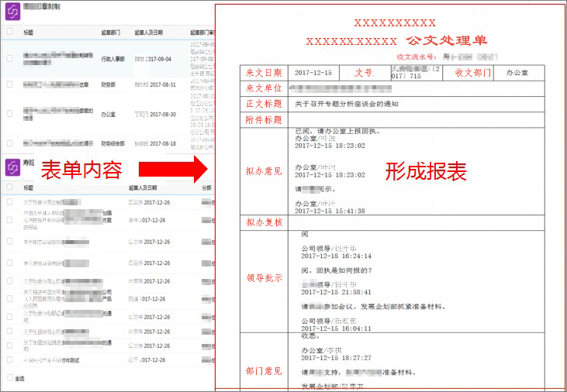Click the empty 拟办复核 field
The image size is (567, 392).
click(x=416, y=222)
